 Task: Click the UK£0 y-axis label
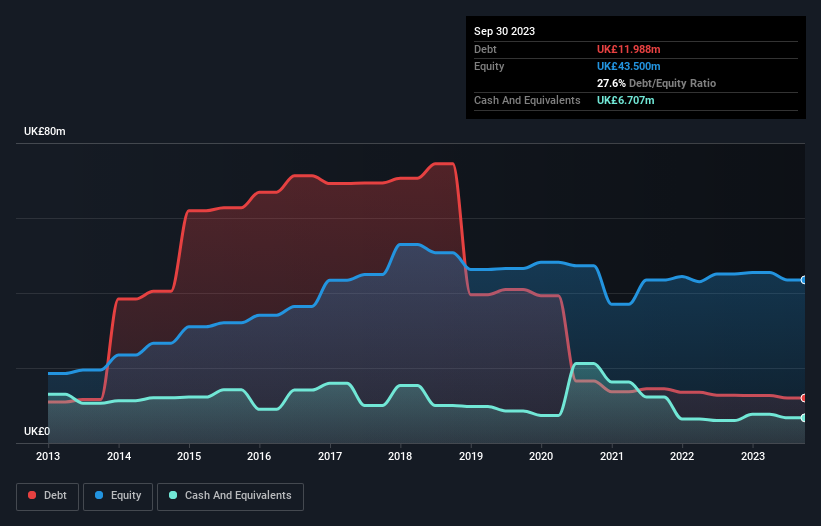[37, 431]
